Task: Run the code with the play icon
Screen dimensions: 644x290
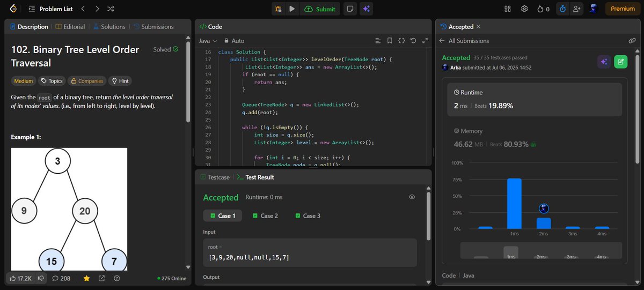Action: click(x=292, y=9)
